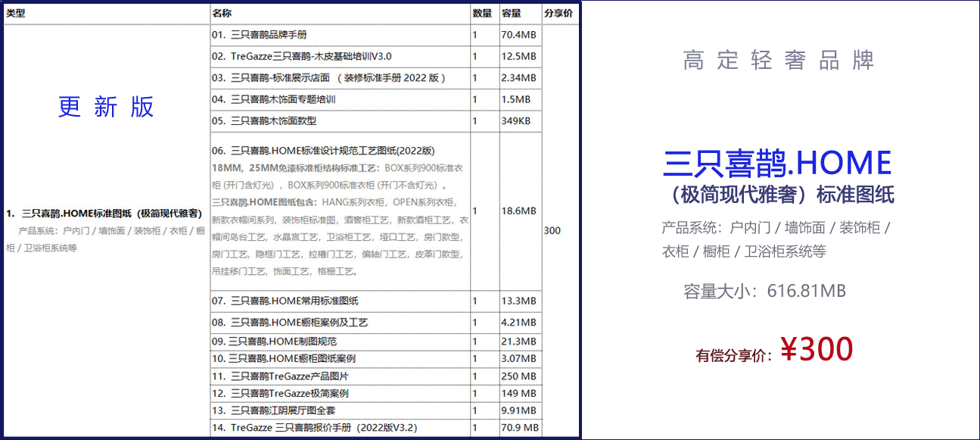Click the large blue 三只喜鹊.HOME heading
Screen dimensions: 980x440
777,163
